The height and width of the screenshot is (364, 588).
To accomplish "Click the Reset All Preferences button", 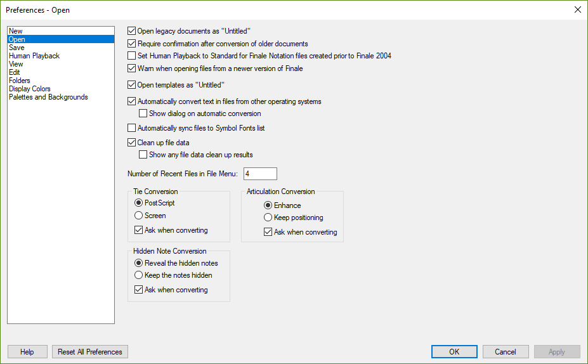I will coord(90,351).
